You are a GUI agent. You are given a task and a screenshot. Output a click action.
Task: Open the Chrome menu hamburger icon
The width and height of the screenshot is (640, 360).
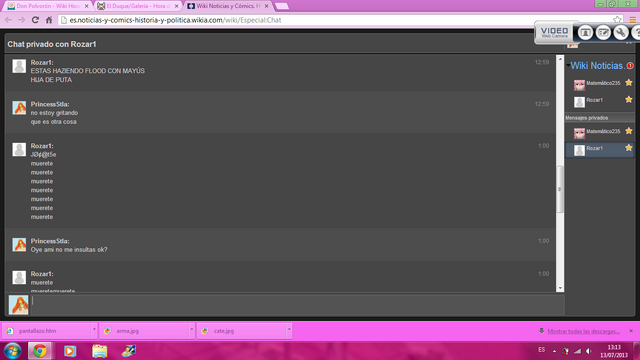632,20
